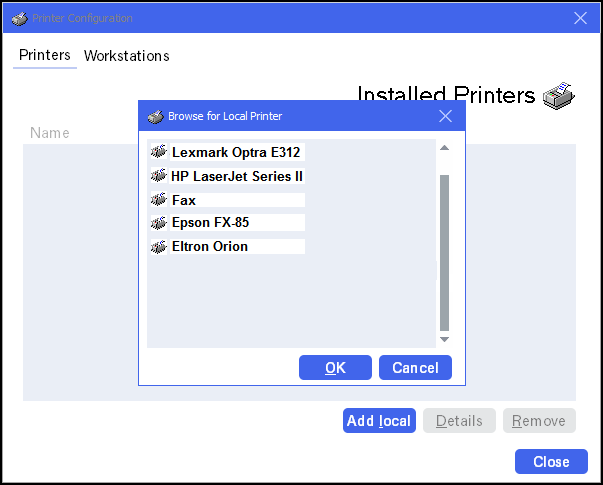Click the Epson FX-85 printer icon
This screenshot has height=485, width=603.
pos(158,223)
